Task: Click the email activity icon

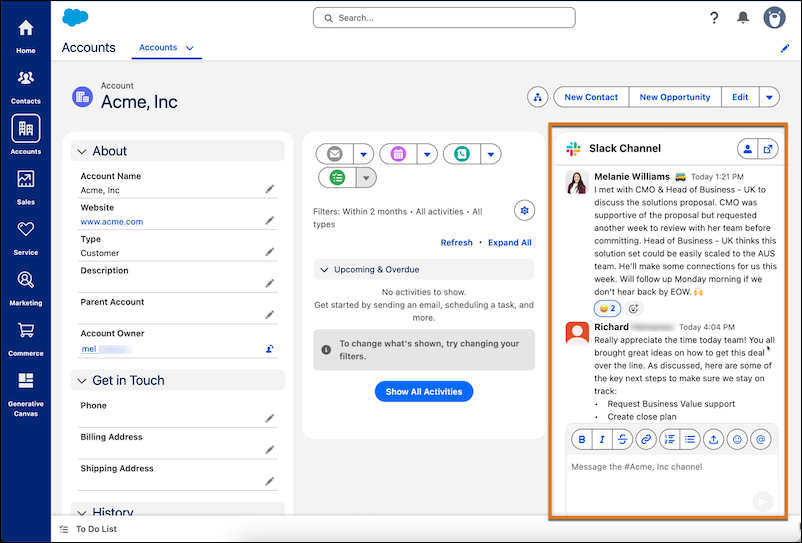Action: pos(335,154)
